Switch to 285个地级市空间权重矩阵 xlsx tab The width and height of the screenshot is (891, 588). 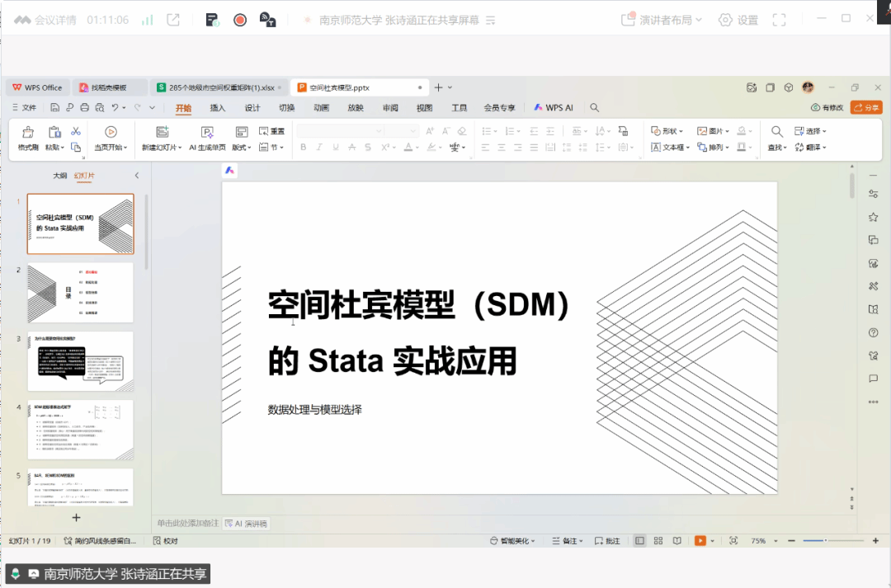click(219, 87)
